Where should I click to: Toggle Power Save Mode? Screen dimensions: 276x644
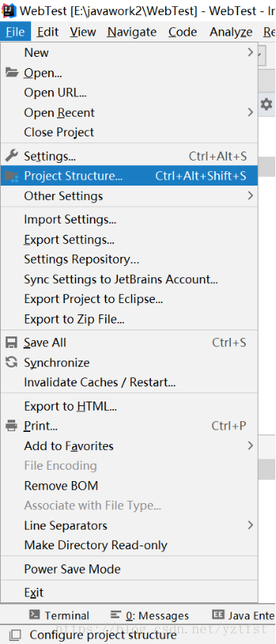click(129, 569)
